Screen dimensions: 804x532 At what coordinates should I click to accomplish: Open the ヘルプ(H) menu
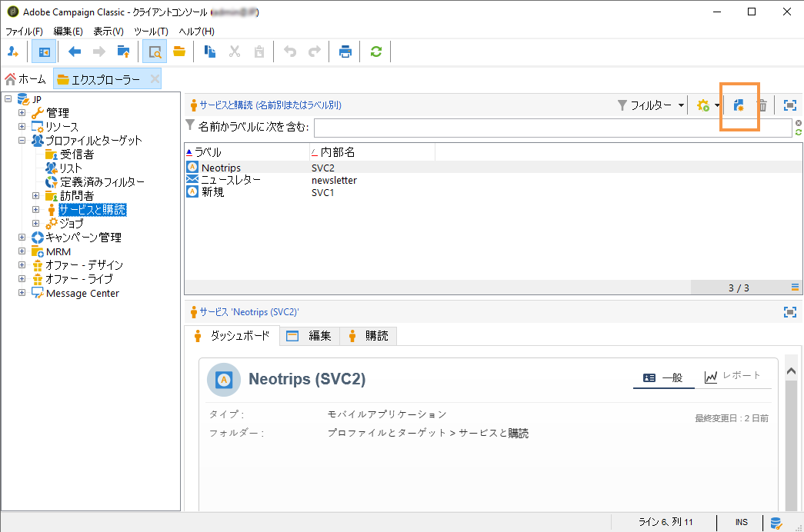196,32
